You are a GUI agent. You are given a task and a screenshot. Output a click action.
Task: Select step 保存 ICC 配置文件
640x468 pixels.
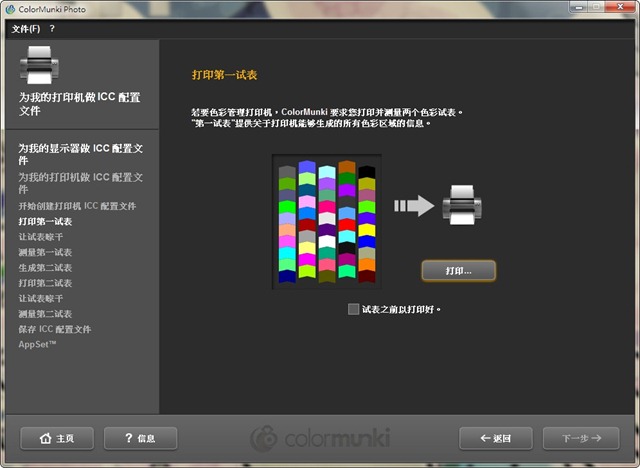coord(55,329)
